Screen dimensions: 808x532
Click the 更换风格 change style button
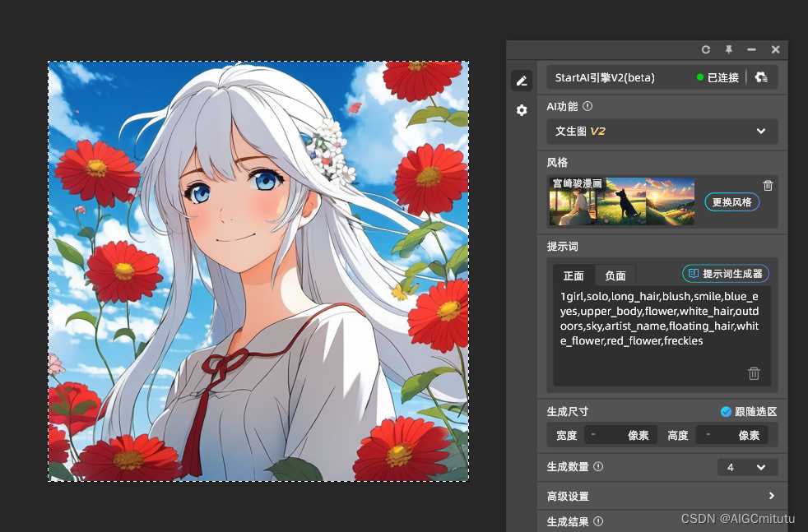click(732, 201)
